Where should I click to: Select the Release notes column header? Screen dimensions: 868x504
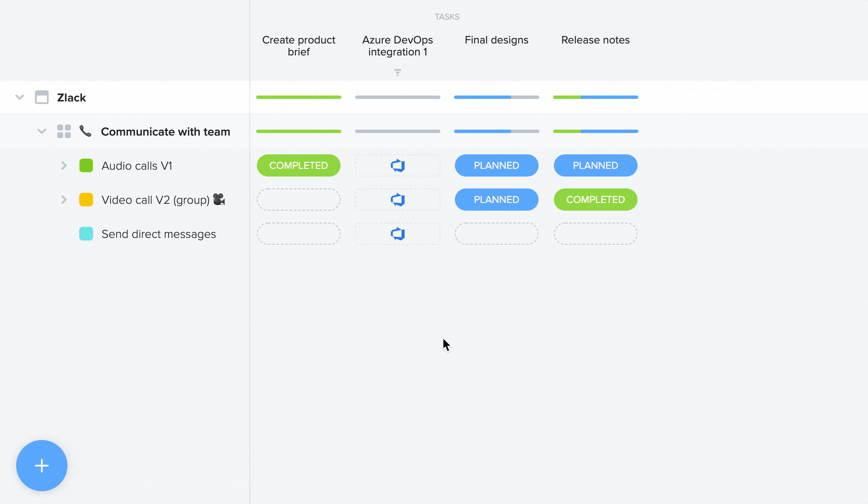(x=595, y=40)
